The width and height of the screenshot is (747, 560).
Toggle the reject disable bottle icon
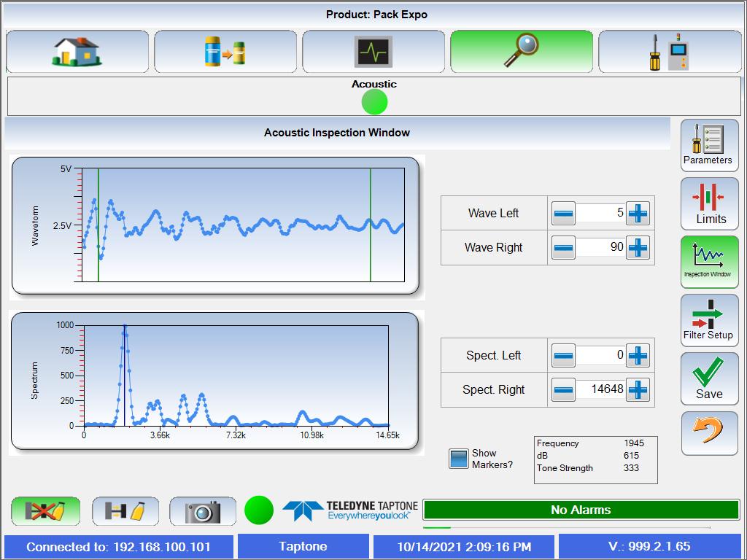click(x=46, y=511)
